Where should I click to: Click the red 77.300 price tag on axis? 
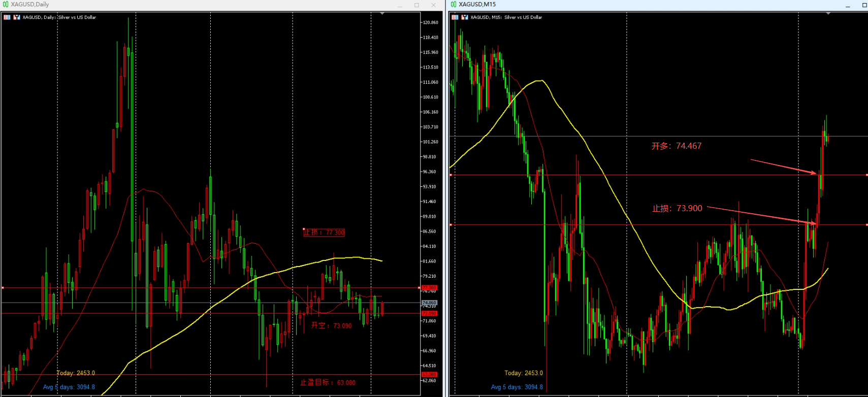click(429, 288)
